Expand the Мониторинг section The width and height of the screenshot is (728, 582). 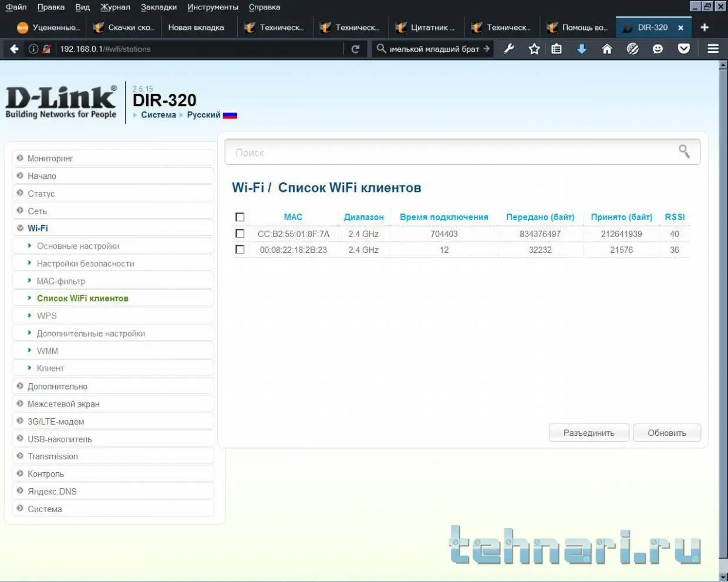113,158
